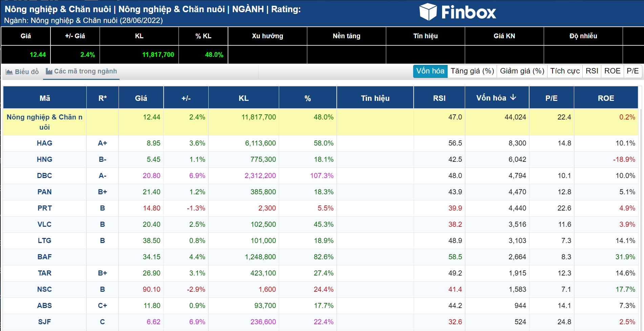
Task: Choose the Giảm giá (%) filter
Action: coord(522,71)
